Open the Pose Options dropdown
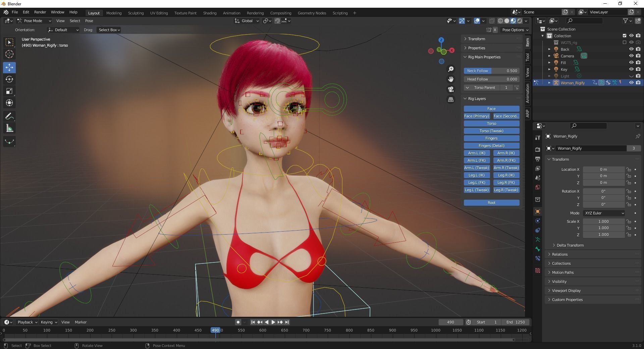The height and width of the screenshot is (349, 644). point(515,30)
